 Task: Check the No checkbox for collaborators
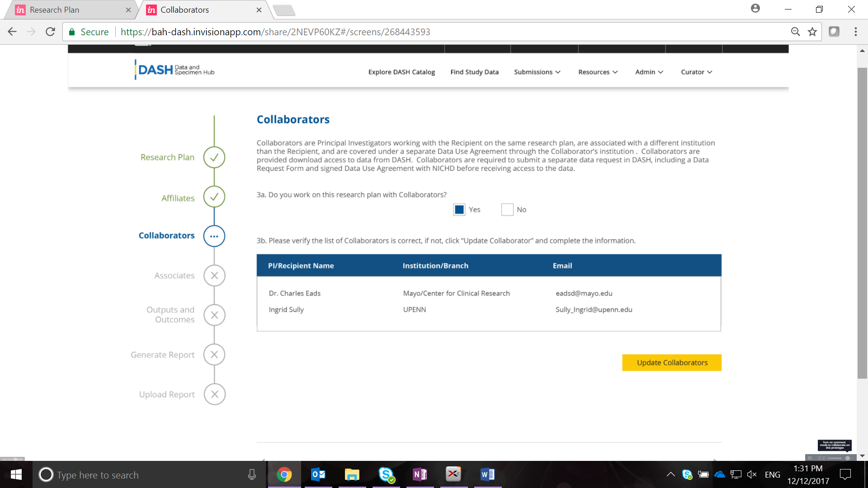click(x=507, y=210)
